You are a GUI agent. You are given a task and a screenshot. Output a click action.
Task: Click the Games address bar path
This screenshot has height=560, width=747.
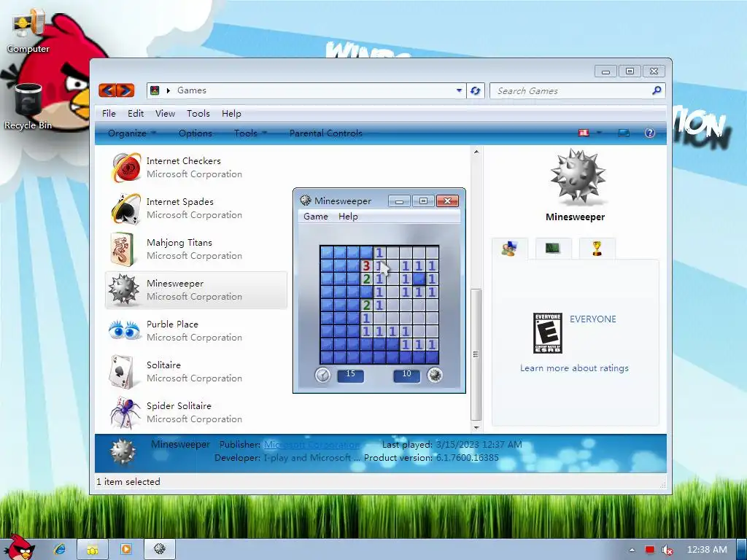coord(192,90)
